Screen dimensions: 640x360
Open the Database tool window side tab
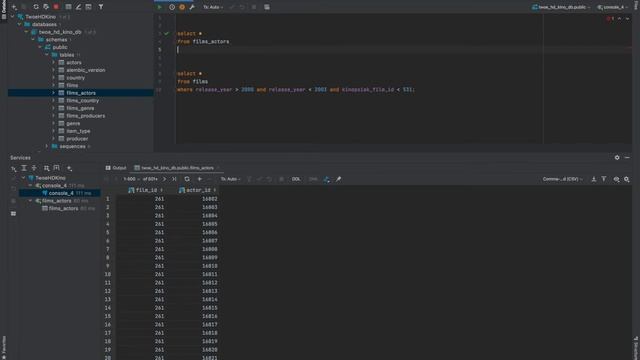pyautogui.click(x=4, y=10)
